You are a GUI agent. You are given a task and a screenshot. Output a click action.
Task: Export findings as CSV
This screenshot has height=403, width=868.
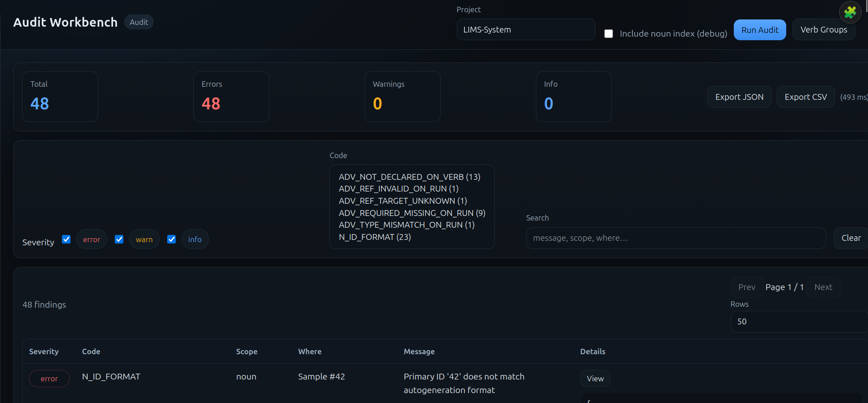(x=806, y=97)
